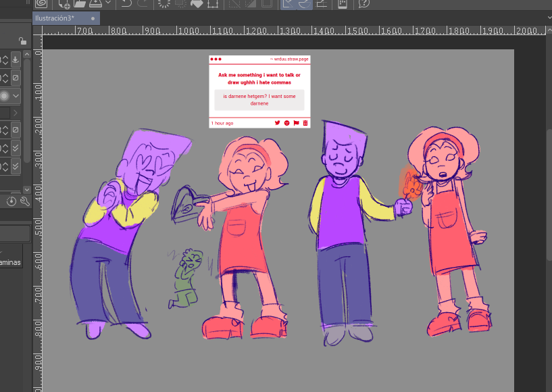Click the red flag in the ask card

[x=296, y=123]
